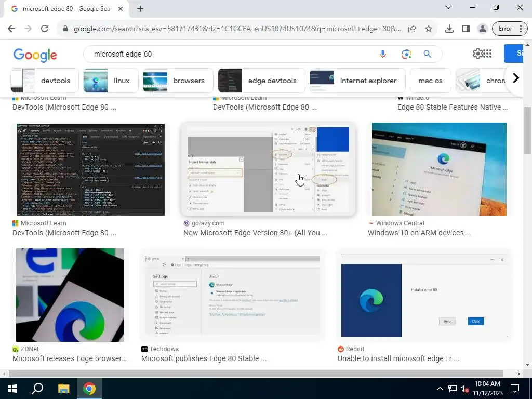Search by image with Google Lens
The width and height of the screenshot is (532, 399).
(406, 54)
